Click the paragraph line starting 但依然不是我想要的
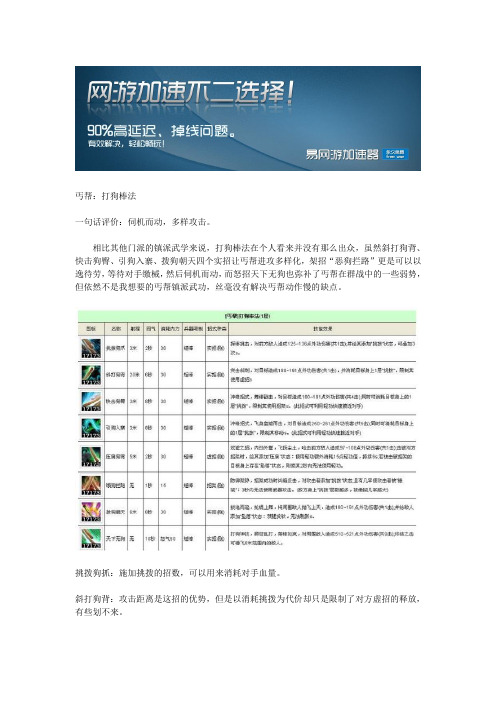The image size is (496, 702). tap(209, 287)
